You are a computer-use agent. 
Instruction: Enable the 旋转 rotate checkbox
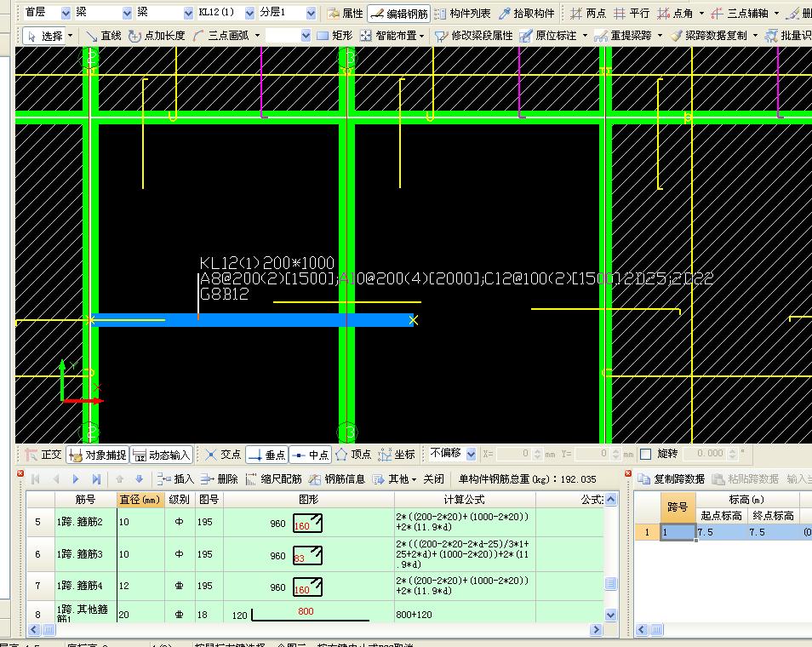646,455
